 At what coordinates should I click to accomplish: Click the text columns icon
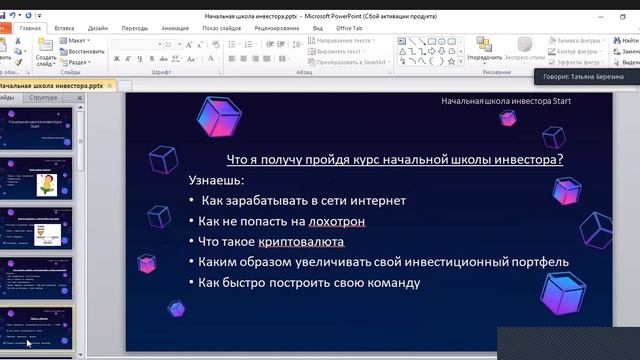point(282,59)
